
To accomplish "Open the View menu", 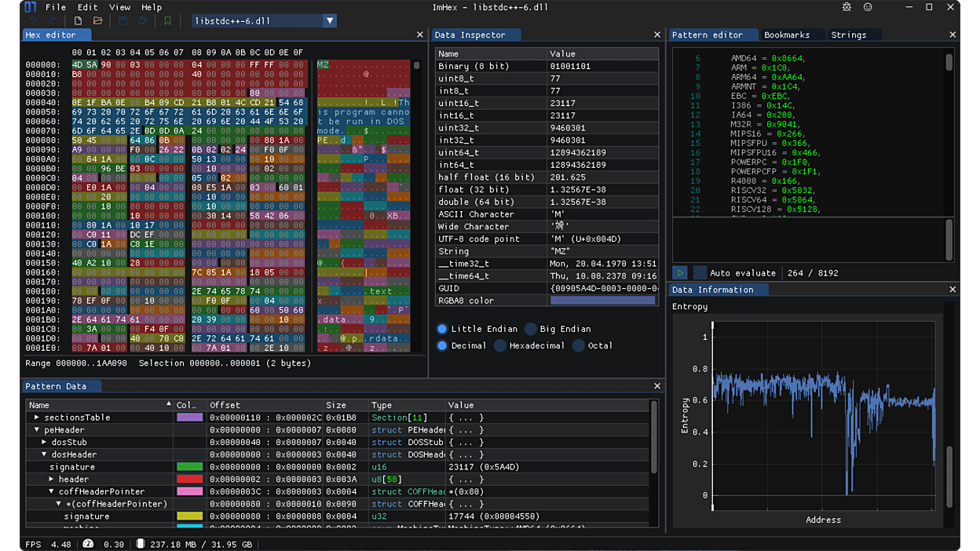I will point(119,7).
